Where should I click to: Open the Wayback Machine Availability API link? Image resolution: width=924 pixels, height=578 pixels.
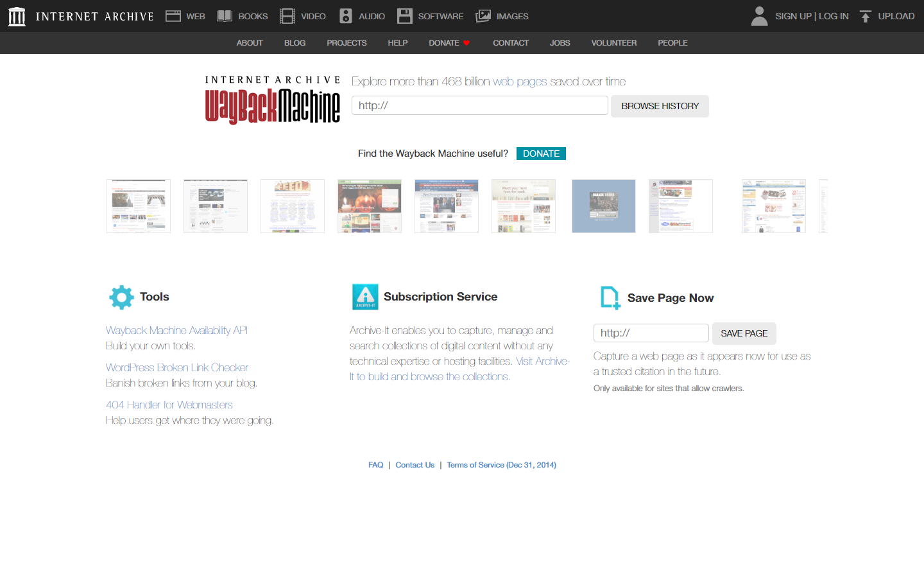point(176,330)
